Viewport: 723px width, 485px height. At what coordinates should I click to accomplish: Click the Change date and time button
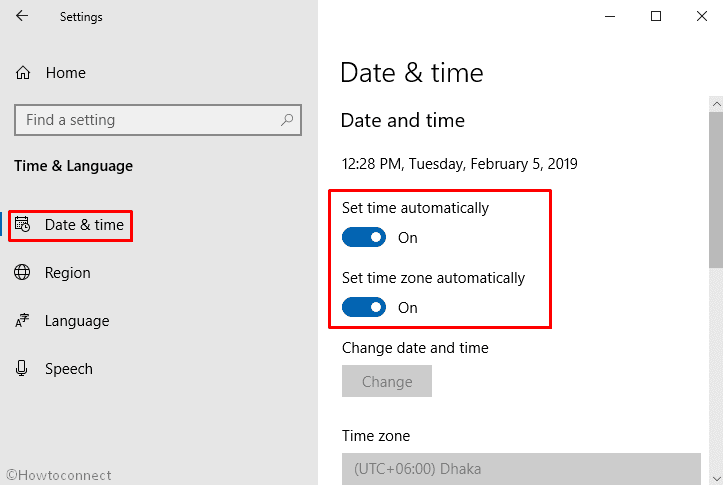(x=387, y=381)
